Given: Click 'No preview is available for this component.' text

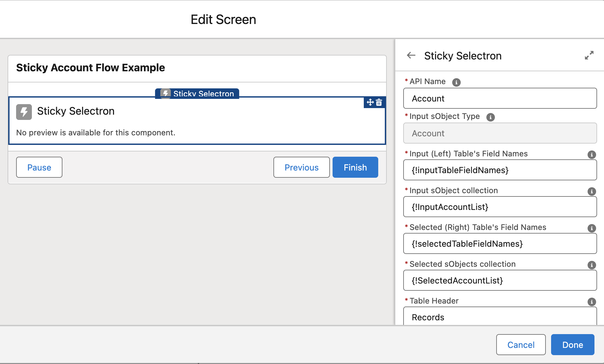Looking at the screenshot, I should (x=96, y=133).
